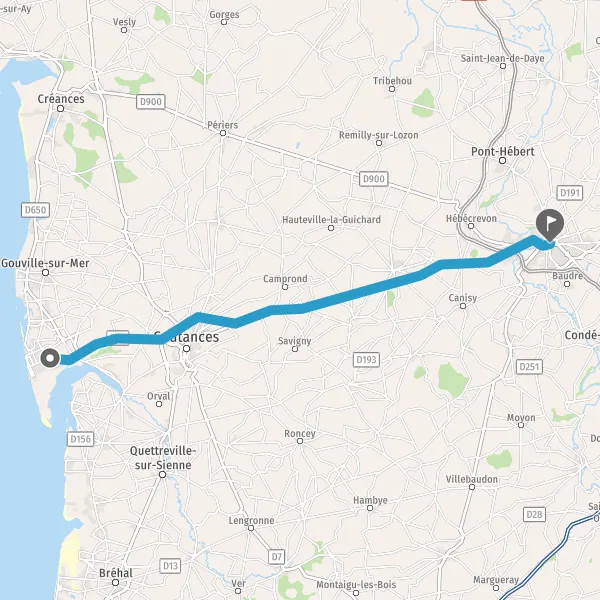The image size is (600, 600).
Task: Click the Coutances town label
Action: point(186,337)
